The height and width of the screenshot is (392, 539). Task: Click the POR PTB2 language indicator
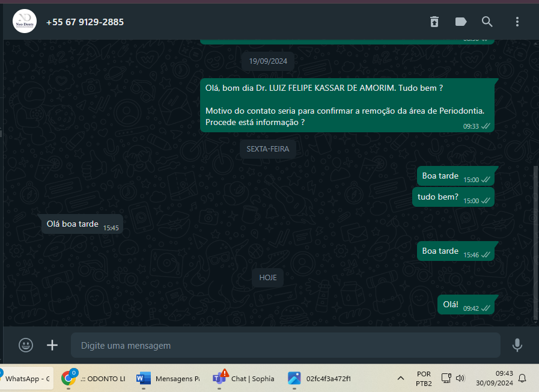(424, 379)
